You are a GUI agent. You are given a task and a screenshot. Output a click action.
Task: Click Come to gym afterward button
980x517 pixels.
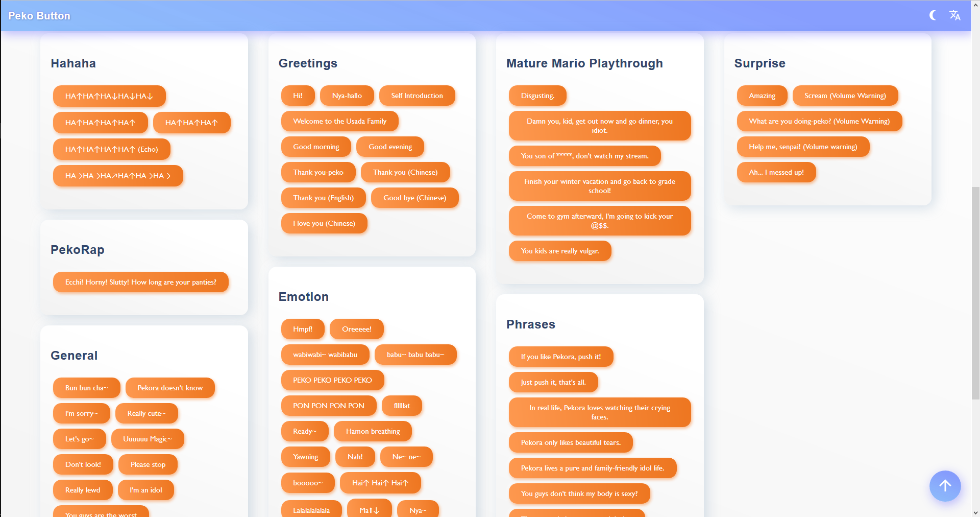pyautogui.click(x=600, y=221)
